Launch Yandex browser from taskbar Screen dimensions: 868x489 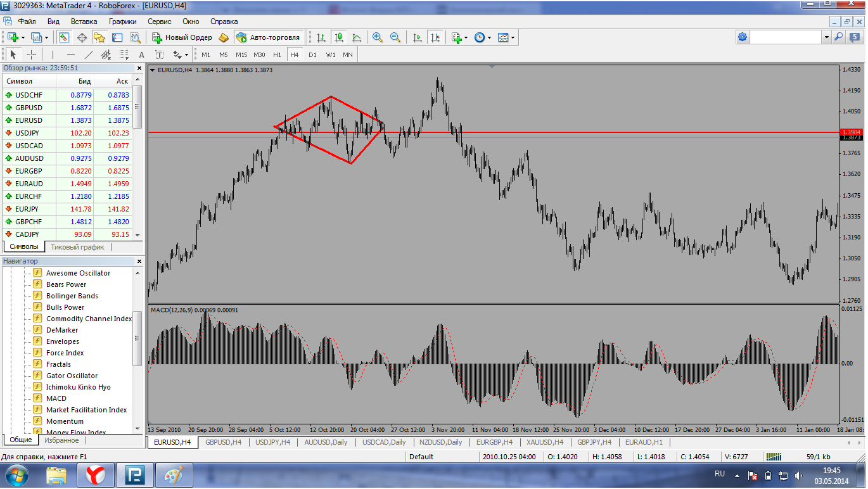coord(95,474)
